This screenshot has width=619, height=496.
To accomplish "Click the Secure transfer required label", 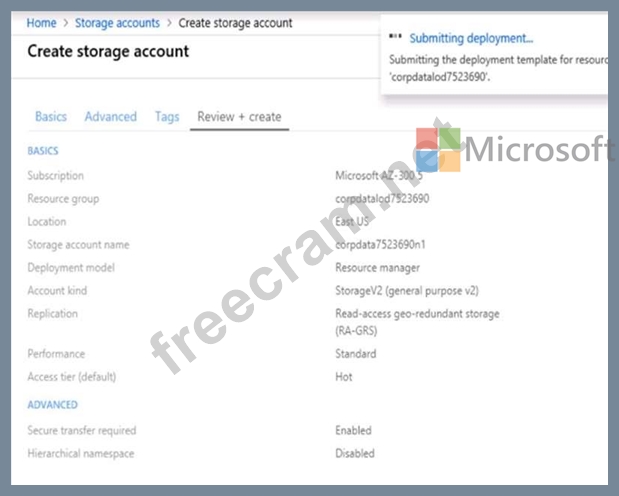I will pyautogui.click(x=82, y=430).
